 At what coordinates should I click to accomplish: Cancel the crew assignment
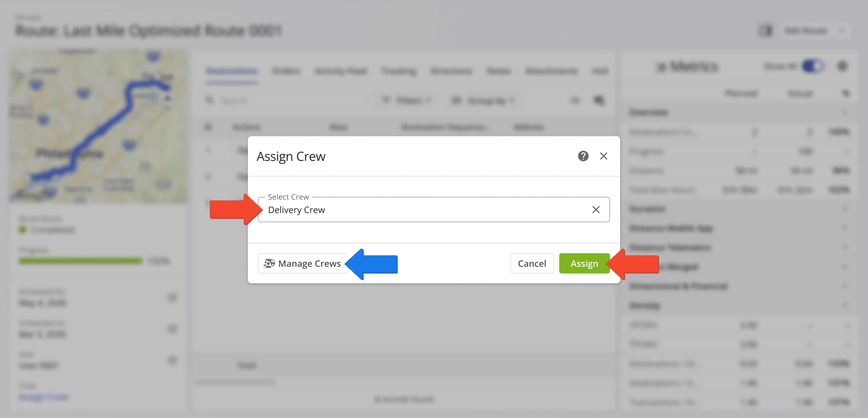[x=531, y=263]
